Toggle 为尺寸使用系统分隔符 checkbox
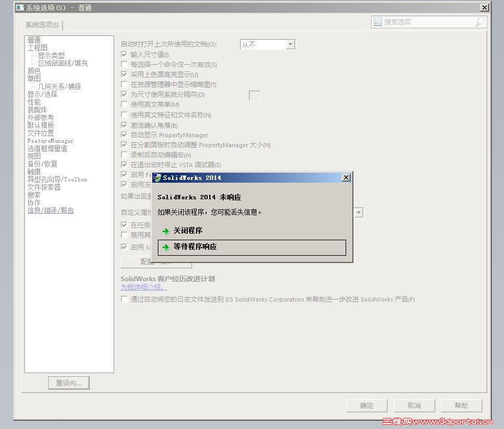This screenshot has width=504, height=429. (x=124, y=94)
